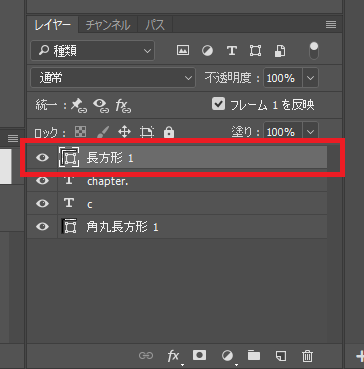The image size is (364, 369).
Task: Uncheck フレーム 1 を反映 checkbox
Action: [218, 104]
